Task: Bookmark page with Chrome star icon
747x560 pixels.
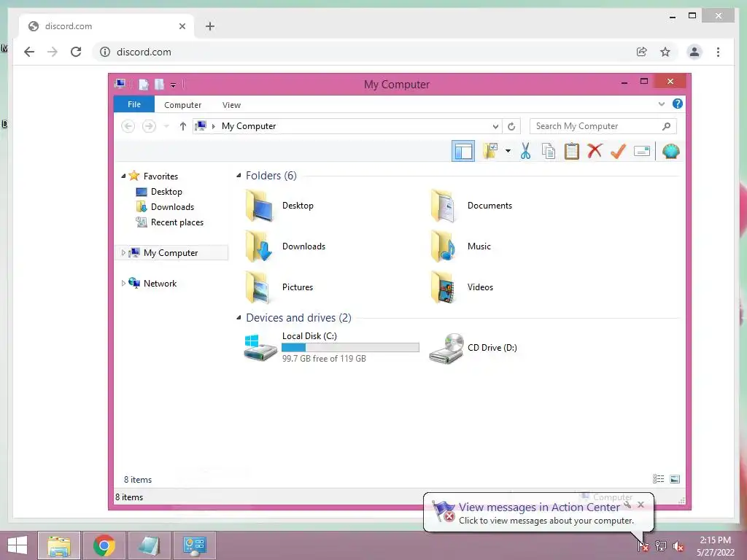Action: [x=665, y=52]
